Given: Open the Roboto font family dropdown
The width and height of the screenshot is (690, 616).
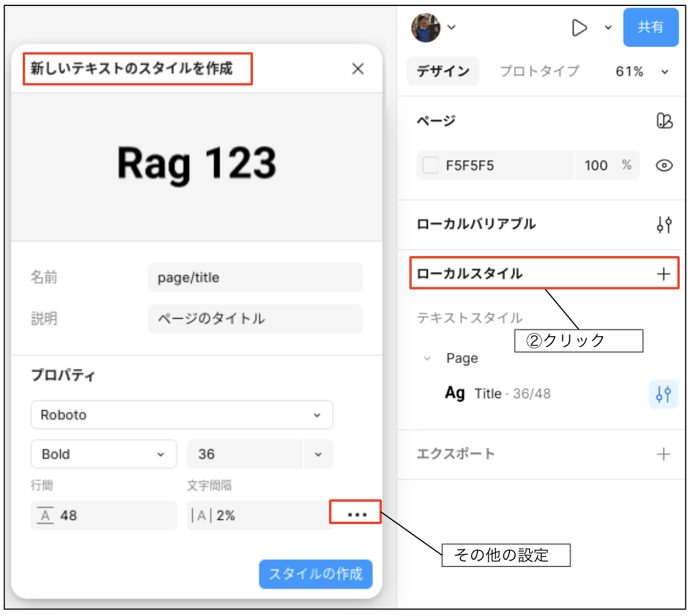Looking at the screenshot, I should (x=181, y=415).
